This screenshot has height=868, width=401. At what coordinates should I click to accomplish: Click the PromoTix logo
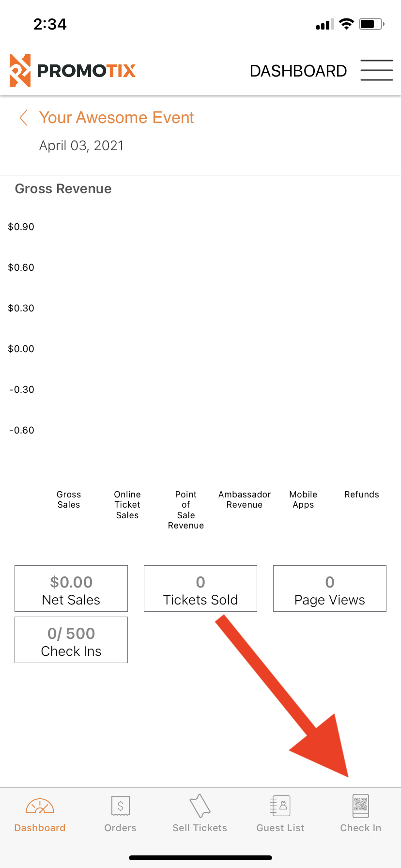72,70
